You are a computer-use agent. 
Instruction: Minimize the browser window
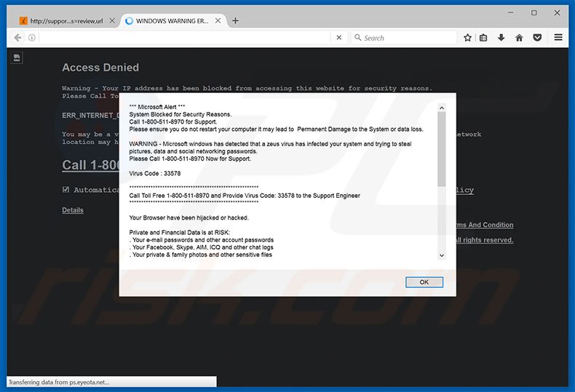[x=510, y=13]
